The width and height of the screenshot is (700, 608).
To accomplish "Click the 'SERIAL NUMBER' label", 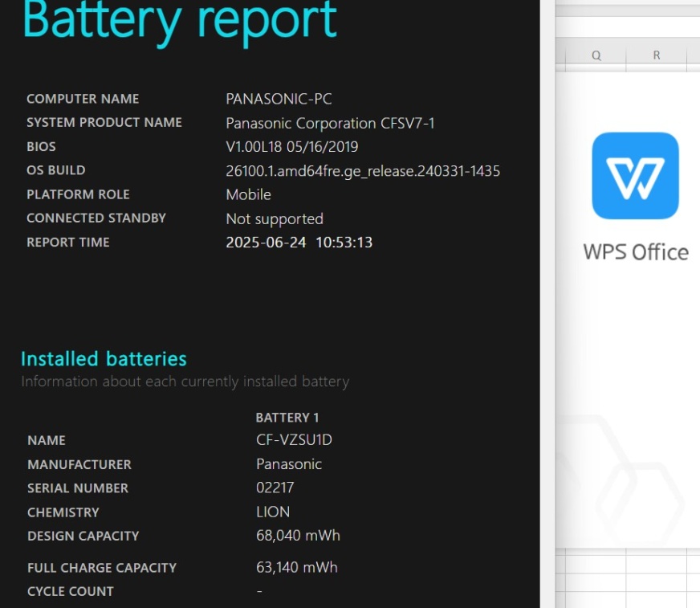I will click(78, 488).
